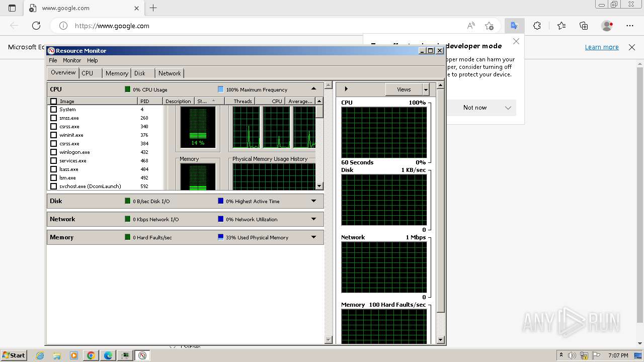Click Resource Monitor taskbar button

(142, 355)
